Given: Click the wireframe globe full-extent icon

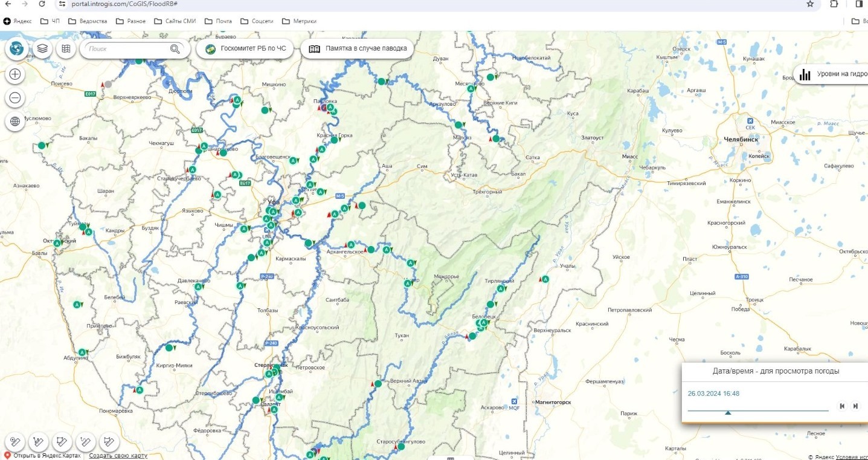Looking at the screenshot, I should pos(15,121).
